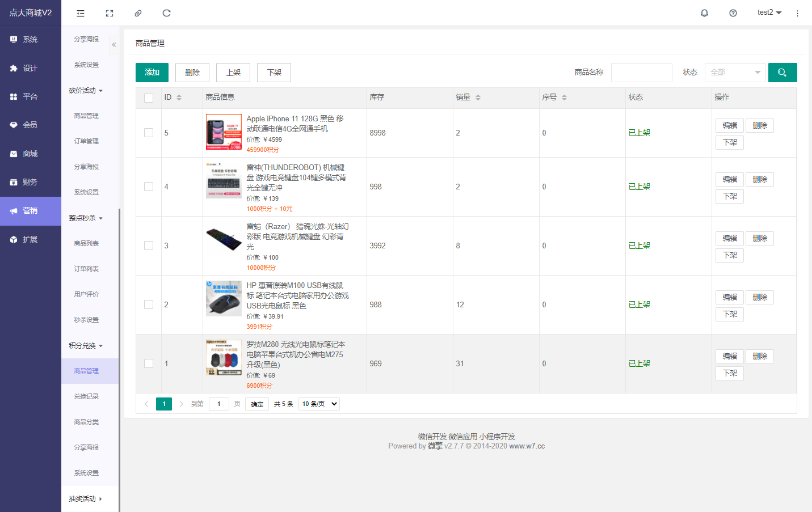Screen dimensions: 812x512
Task: Click the green 添加 button
Action: (152, 73)
